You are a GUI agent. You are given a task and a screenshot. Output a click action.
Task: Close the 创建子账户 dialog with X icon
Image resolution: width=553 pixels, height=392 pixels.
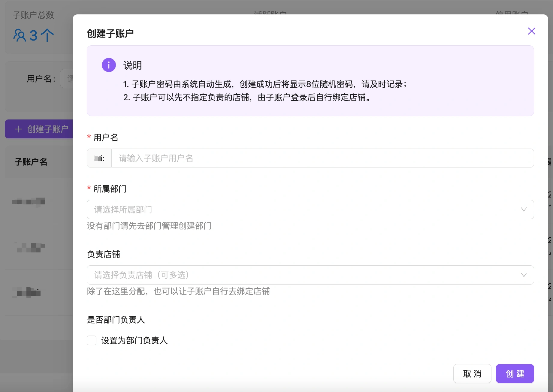click(531, 31)
